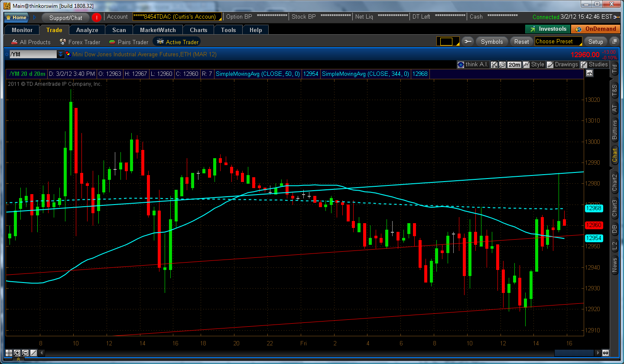Click the thinkorswim app icon in title bar

6,5
